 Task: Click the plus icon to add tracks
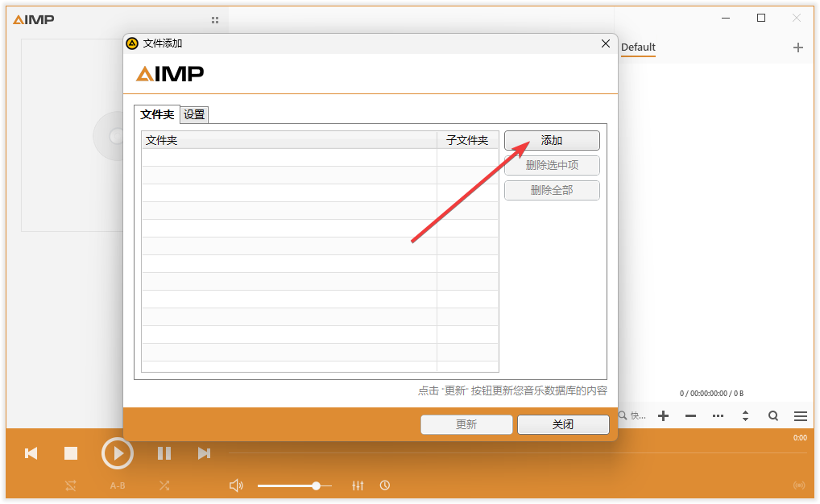coord(663,415)
